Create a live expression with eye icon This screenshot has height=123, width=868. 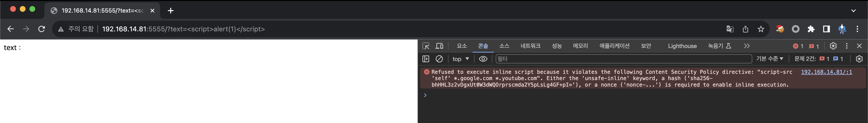[483, 59]
